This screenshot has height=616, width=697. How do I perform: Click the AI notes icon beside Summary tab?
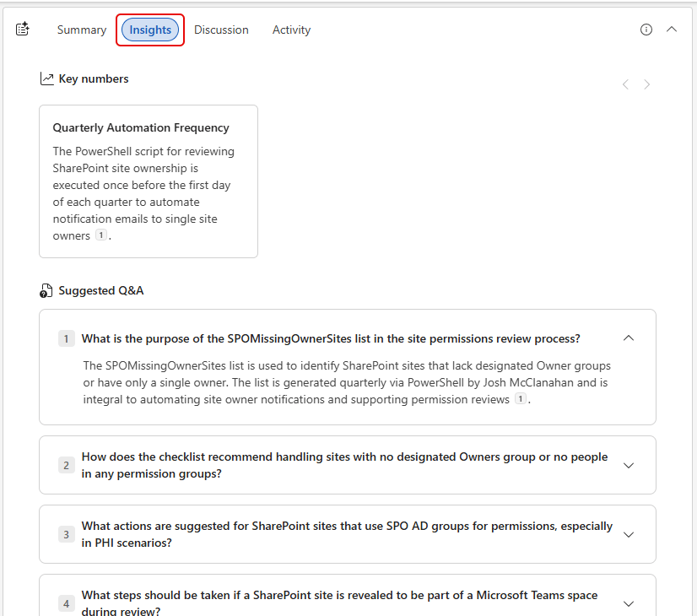click(23, 30)
